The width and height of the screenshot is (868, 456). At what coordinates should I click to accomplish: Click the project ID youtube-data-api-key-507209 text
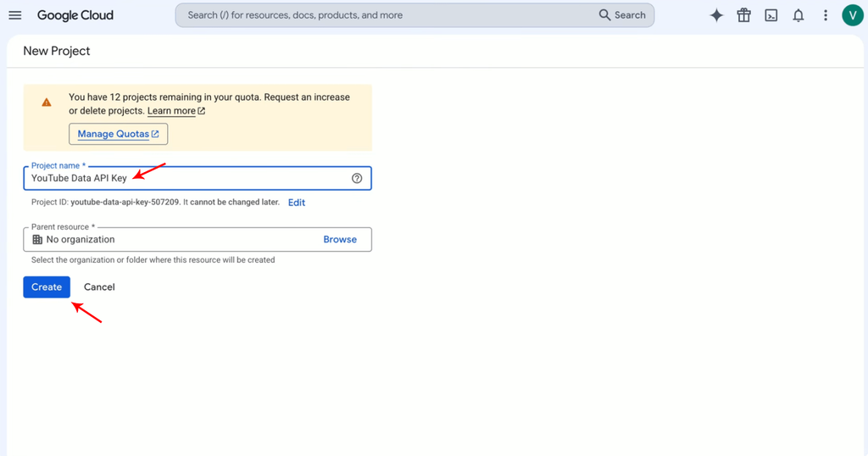[x=125, y=202]
